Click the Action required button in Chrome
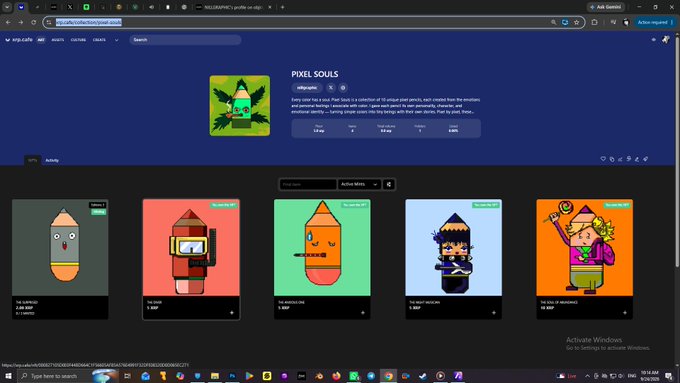680x383 pixels. tap(655, 22)
